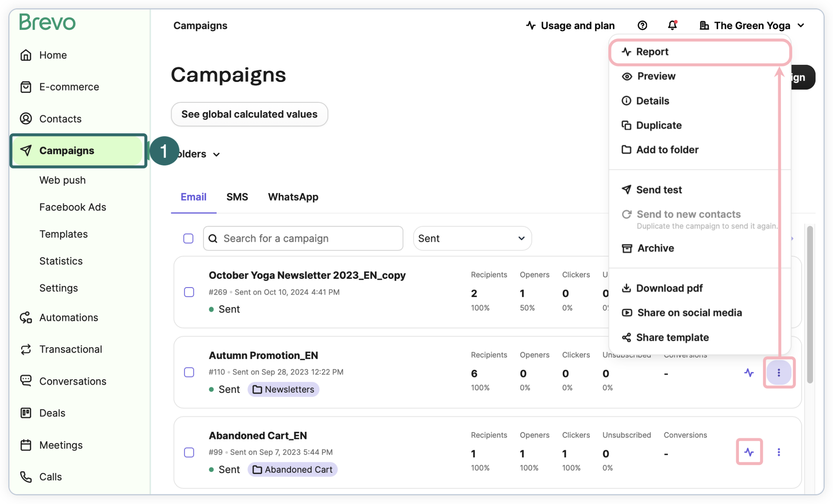Tick the Autumn Promotion_EN checkbox

pos(189,372)
